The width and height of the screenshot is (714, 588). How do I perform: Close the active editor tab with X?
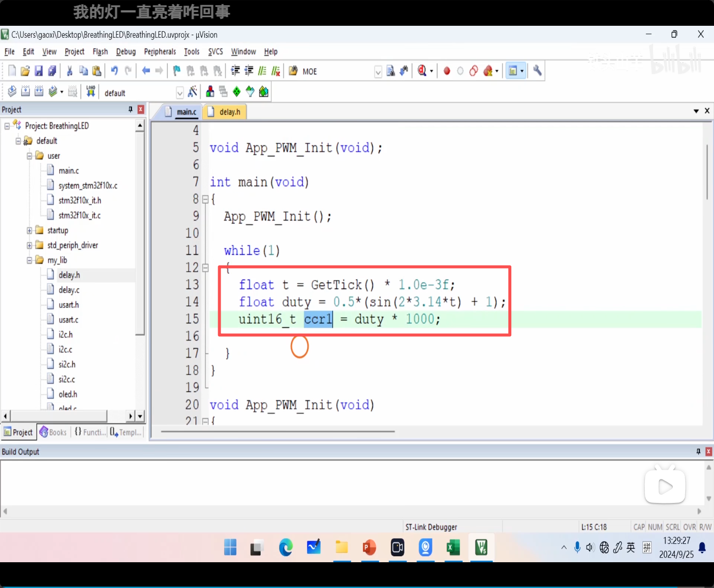pyautogui.click(x=707, y=111)
